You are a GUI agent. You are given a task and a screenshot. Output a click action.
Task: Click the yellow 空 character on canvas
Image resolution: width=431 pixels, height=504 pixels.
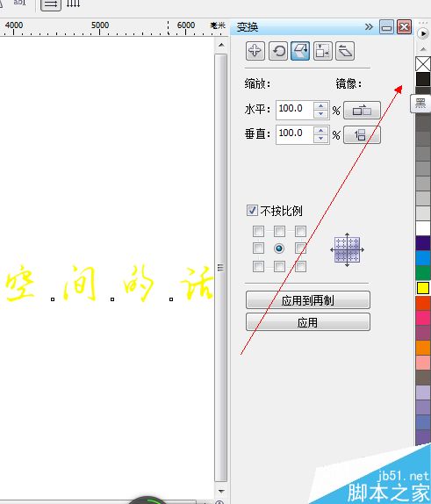(x=20, y=283)
